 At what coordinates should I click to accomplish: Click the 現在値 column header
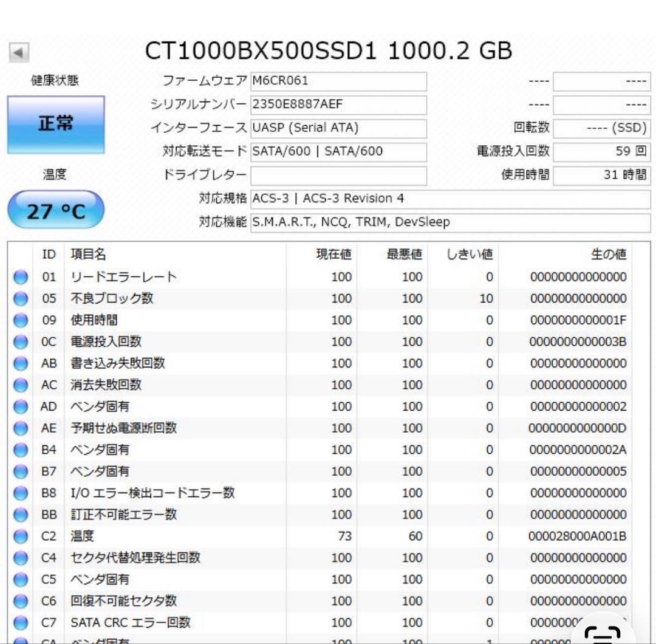click(x=333, y=255)
